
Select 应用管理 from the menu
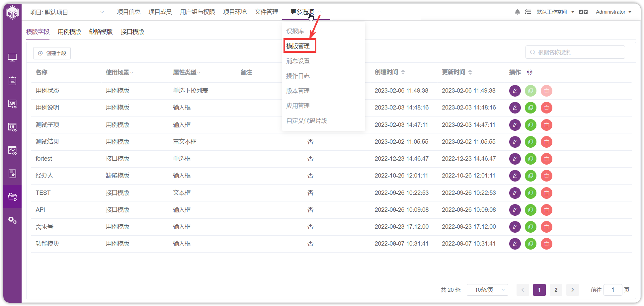(298, 106)
